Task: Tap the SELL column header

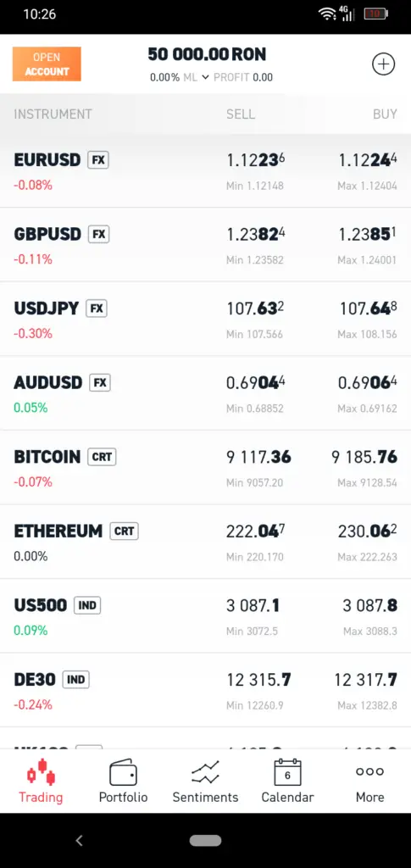Action: pyautogui.click(x=241, y=114)
